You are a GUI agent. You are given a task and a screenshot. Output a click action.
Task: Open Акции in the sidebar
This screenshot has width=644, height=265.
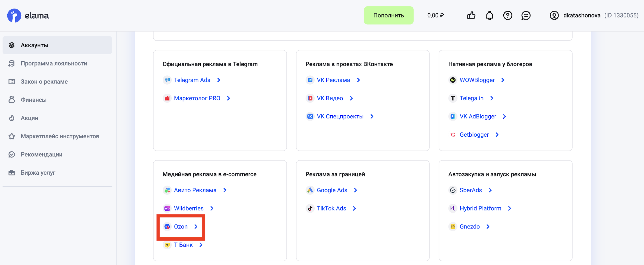pos(57,118)
